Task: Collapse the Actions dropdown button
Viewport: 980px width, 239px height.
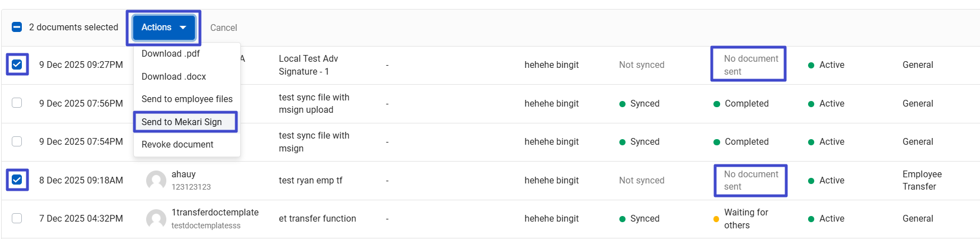Action: coord(163,27)
